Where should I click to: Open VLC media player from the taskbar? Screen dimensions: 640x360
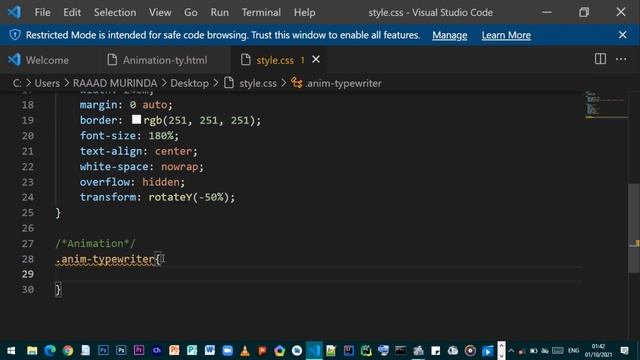245,351
